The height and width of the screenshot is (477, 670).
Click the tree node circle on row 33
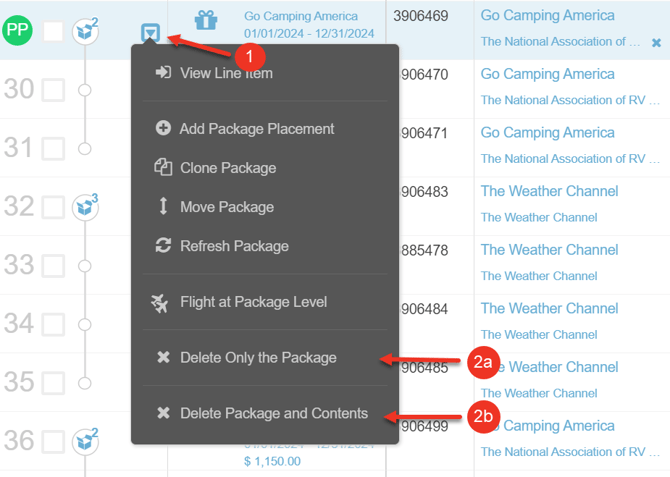85,266
